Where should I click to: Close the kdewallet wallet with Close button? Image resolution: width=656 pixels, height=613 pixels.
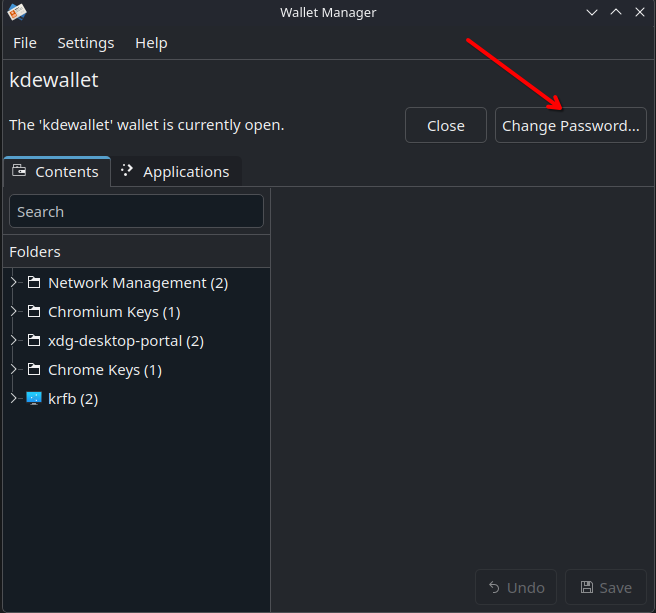[x=445, y=126]
